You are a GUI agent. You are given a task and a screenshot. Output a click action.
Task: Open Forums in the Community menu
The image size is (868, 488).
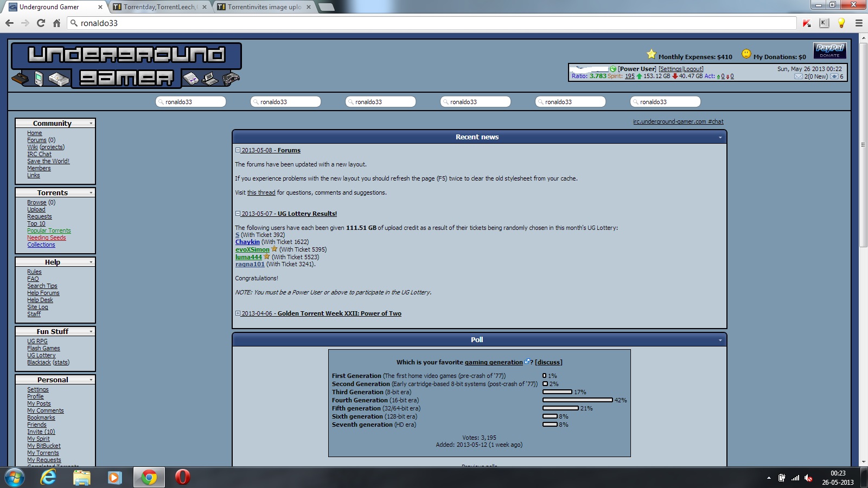37,140
